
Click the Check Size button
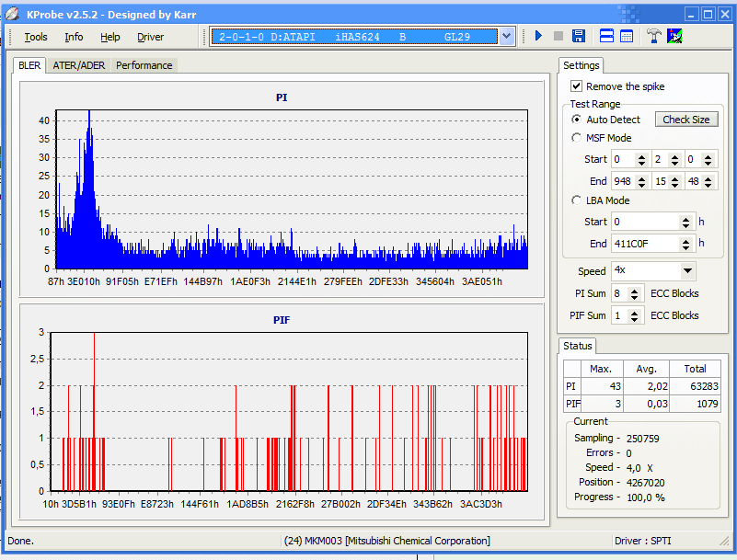coord(685,120)
